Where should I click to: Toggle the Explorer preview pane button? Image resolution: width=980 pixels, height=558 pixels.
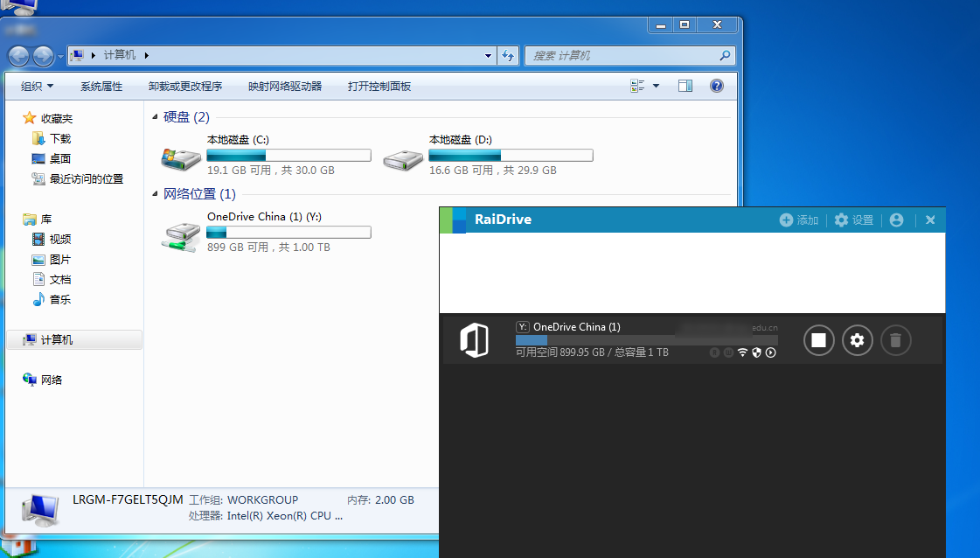(x=685, y=86)
